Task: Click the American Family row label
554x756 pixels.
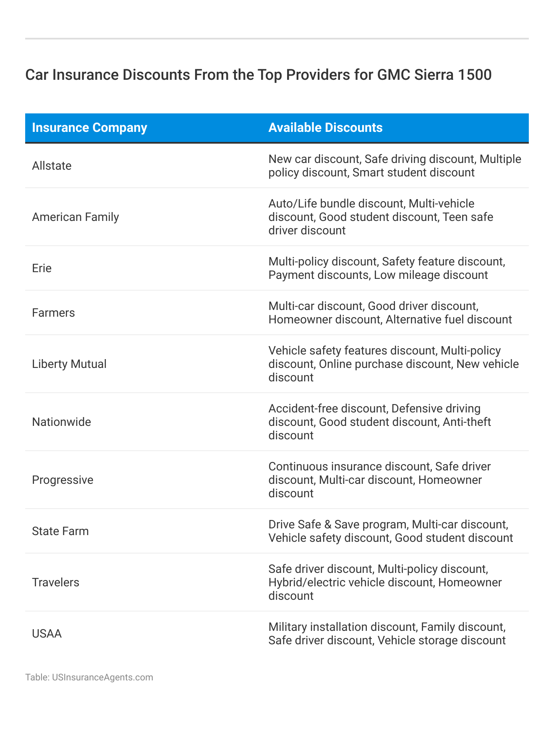Action: tap(76, 217)
